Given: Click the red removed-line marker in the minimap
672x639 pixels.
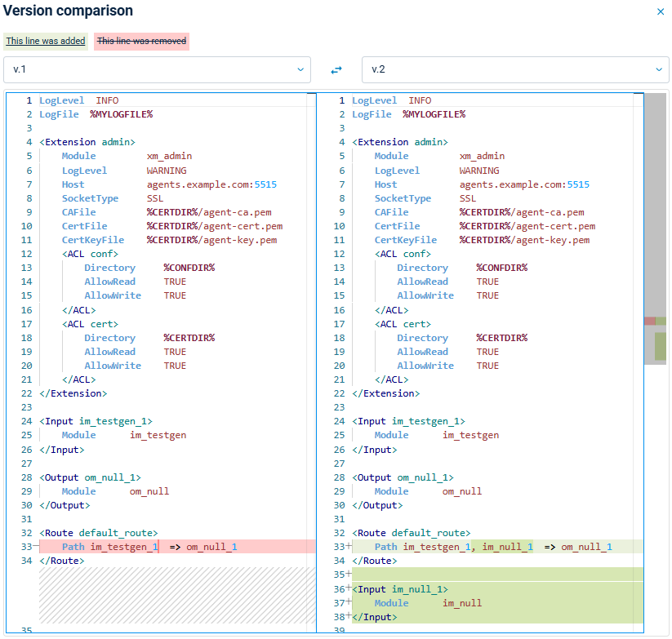Looking at the screenshot, I should coord(649,320).
